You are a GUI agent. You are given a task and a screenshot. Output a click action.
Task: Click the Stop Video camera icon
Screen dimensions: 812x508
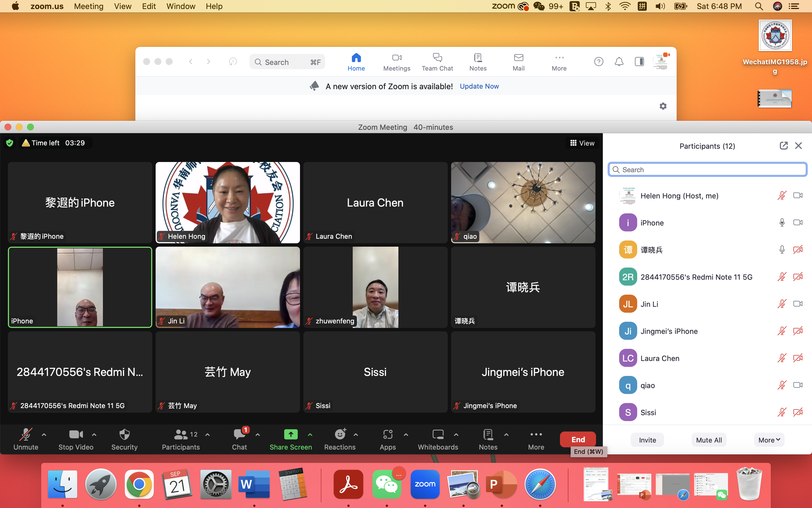click(x=76, y=434)
